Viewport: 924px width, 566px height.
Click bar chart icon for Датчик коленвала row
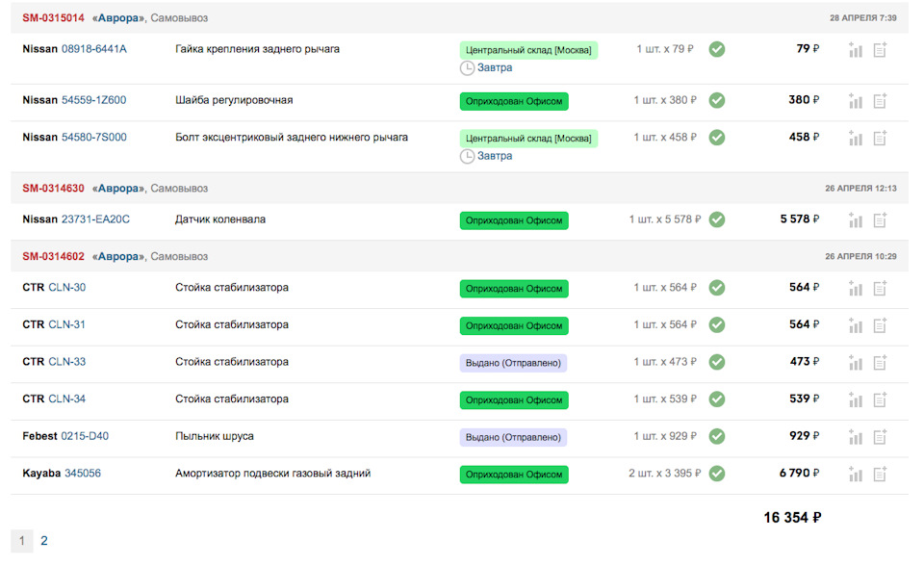pos(856,220)
